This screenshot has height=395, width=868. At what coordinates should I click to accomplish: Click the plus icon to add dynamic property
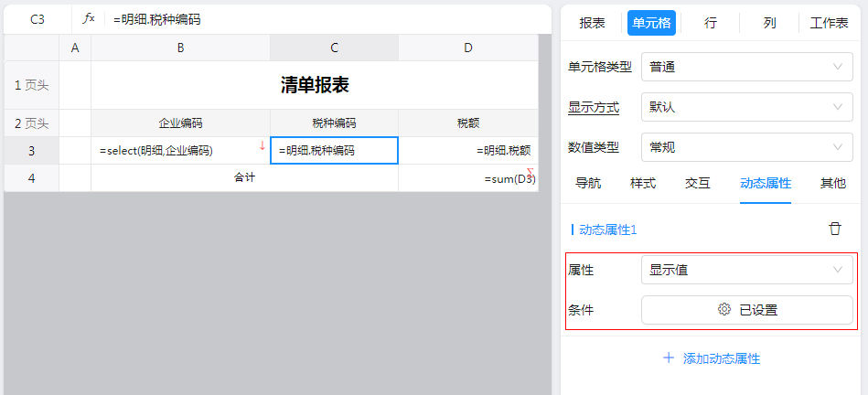668,358
